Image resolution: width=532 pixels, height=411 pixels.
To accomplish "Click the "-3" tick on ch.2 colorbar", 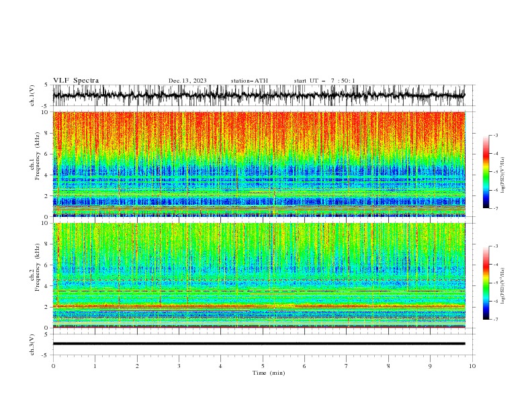I will (495, 246).
